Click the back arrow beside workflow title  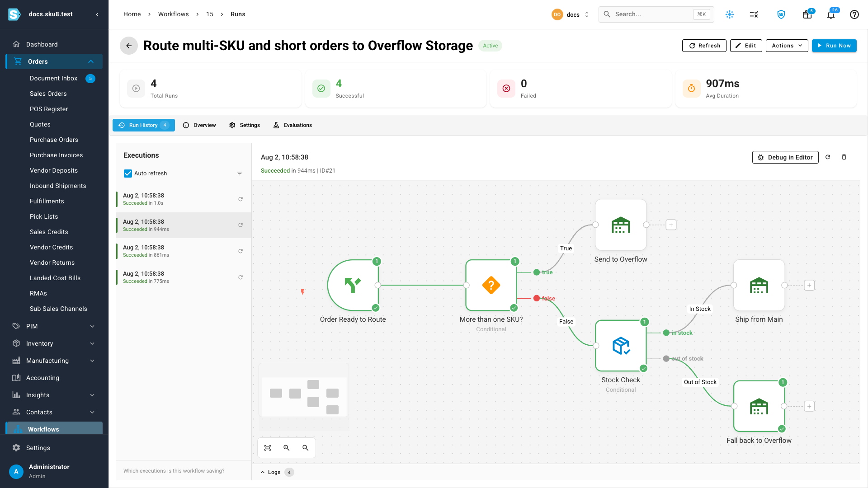(129, 46)
